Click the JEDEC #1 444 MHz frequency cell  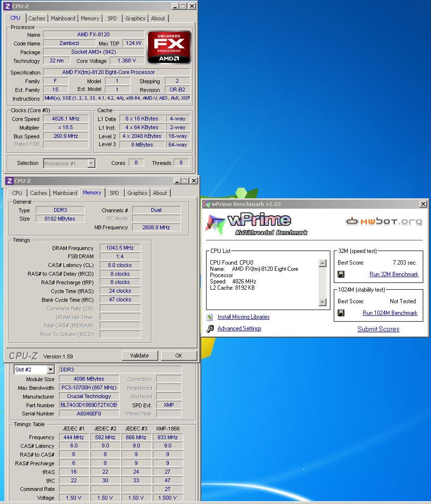click(74, 437)
